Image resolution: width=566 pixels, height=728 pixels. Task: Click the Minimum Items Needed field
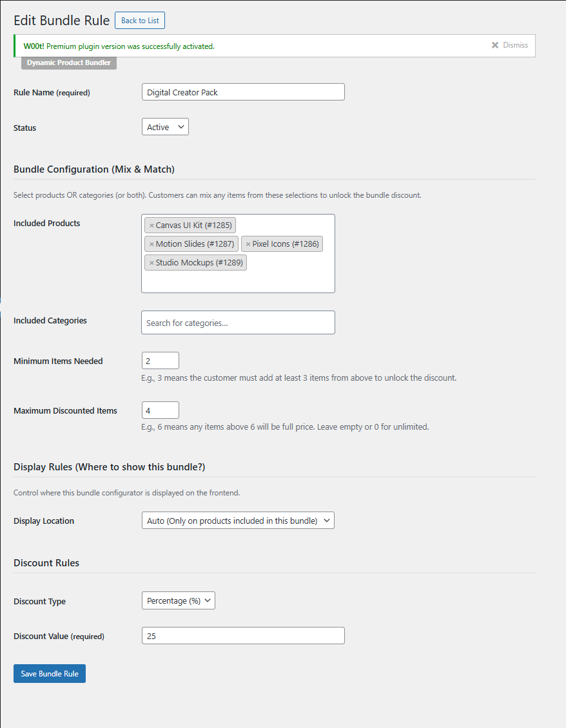pos(161,361)
